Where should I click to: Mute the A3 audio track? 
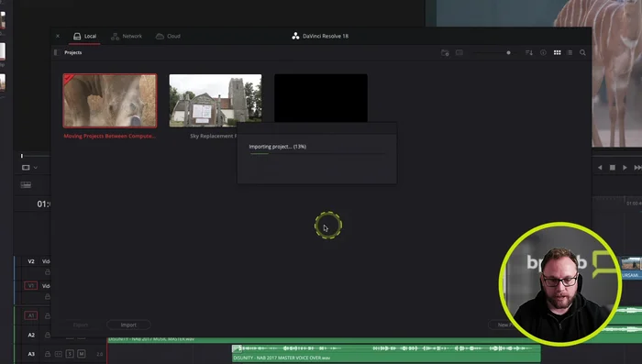tap(81, 354)
